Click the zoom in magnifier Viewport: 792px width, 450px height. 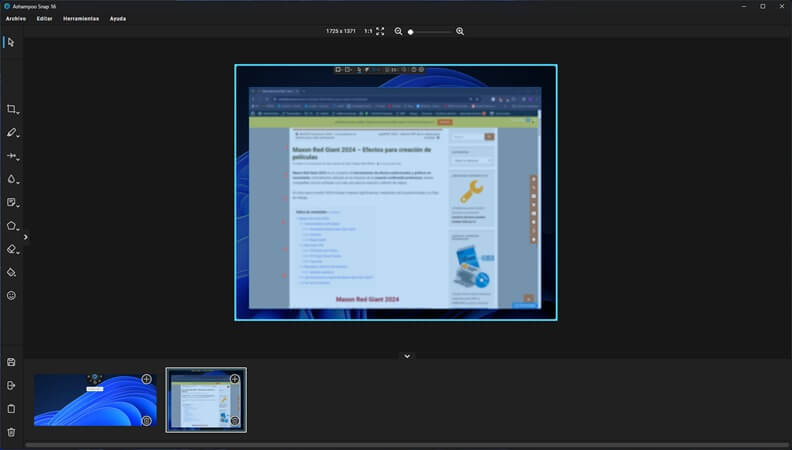tap(460, 31)
